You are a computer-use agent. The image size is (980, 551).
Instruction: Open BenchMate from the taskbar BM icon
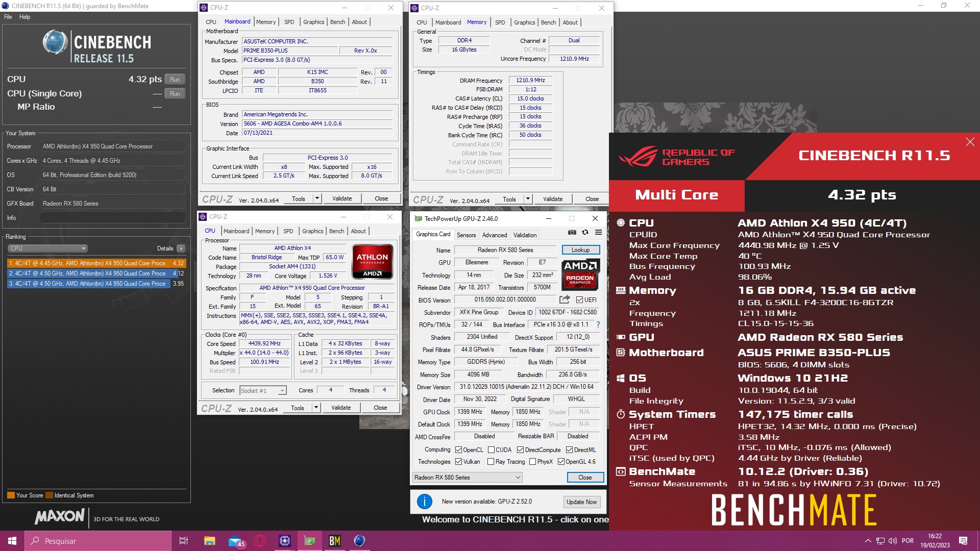click(x=335, y=541)
